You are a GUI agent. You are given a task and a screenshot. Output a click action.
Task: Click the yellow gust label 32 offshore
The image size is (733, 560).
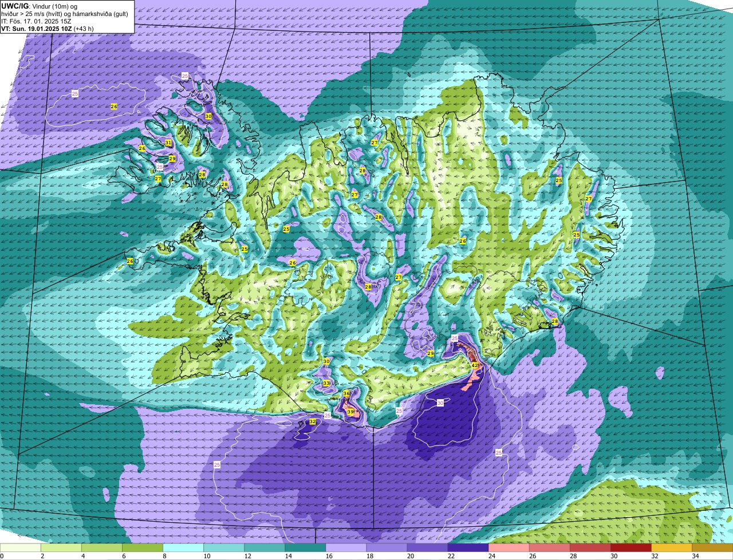tap(313, 421)
